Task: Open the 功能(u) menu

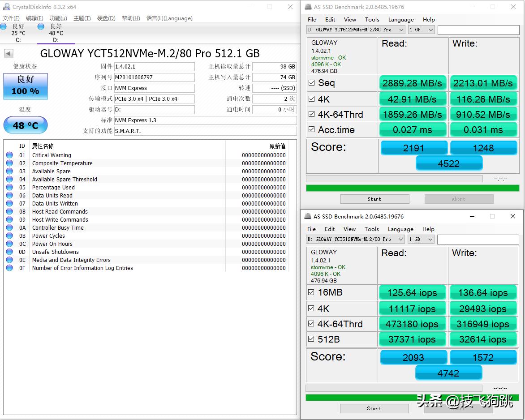Action: coord(58,18)
